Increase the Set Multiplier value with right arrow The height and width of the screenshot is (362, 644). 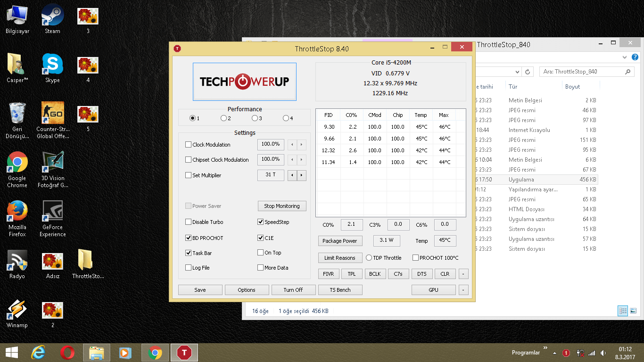pos(302,175)
